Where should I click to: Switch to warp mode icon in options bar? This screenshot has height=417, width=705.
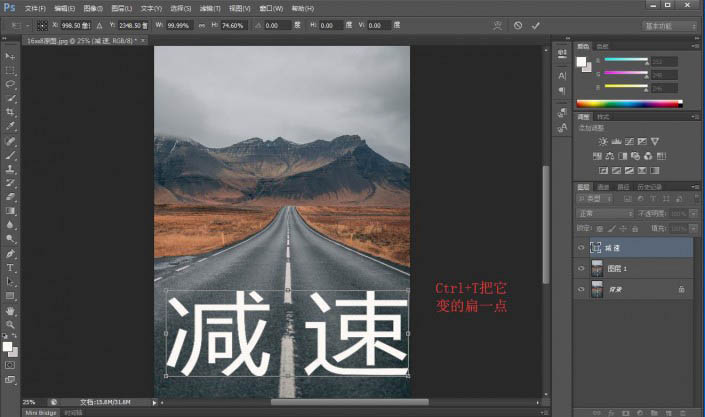coord(497,26)
